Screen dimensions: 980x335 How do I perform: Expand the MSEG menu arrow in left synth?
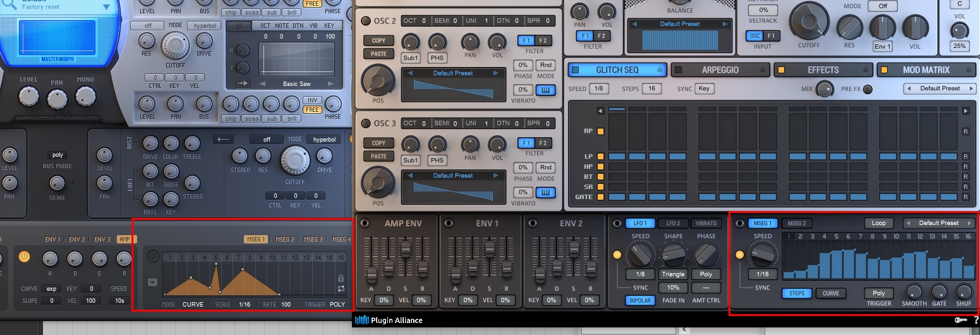click(152, 282)
